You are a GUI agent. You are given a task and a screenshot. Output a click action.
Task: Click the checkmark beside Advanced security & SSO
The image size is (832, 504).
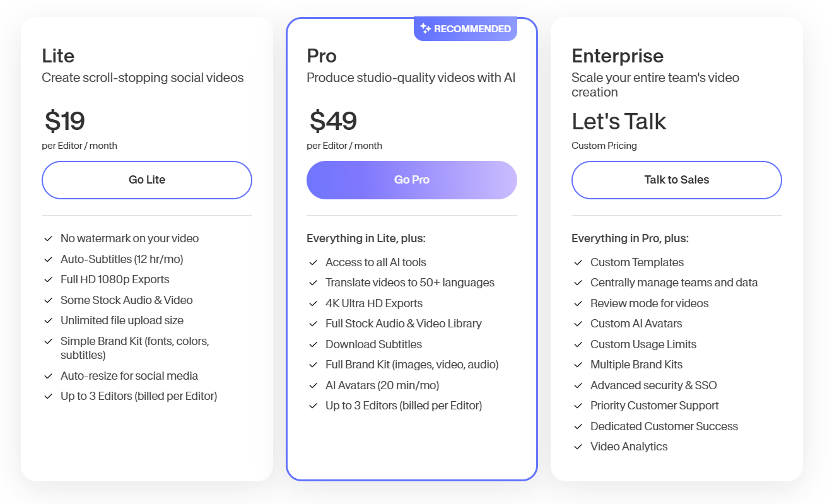[578, 385]
